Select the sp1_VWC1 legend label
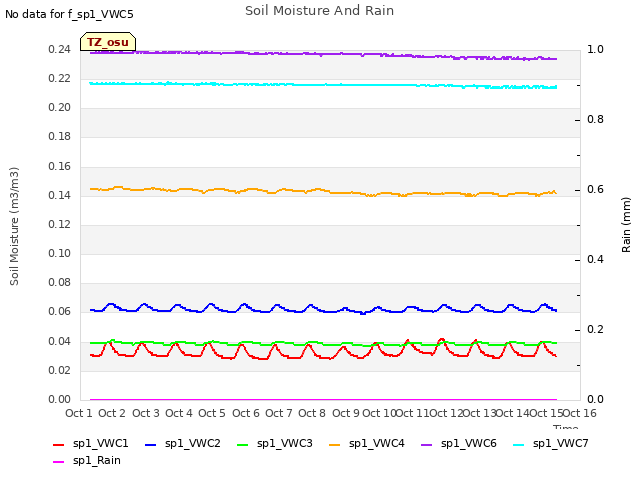The height and width of the screenshot is (480, 640). coord(100,444)
